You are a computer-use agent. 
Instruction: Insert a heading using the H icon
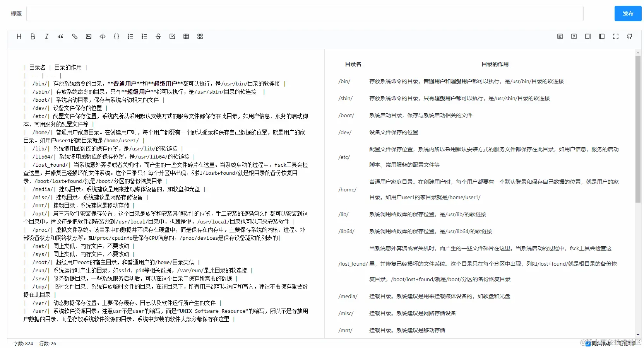click(19, 36)
